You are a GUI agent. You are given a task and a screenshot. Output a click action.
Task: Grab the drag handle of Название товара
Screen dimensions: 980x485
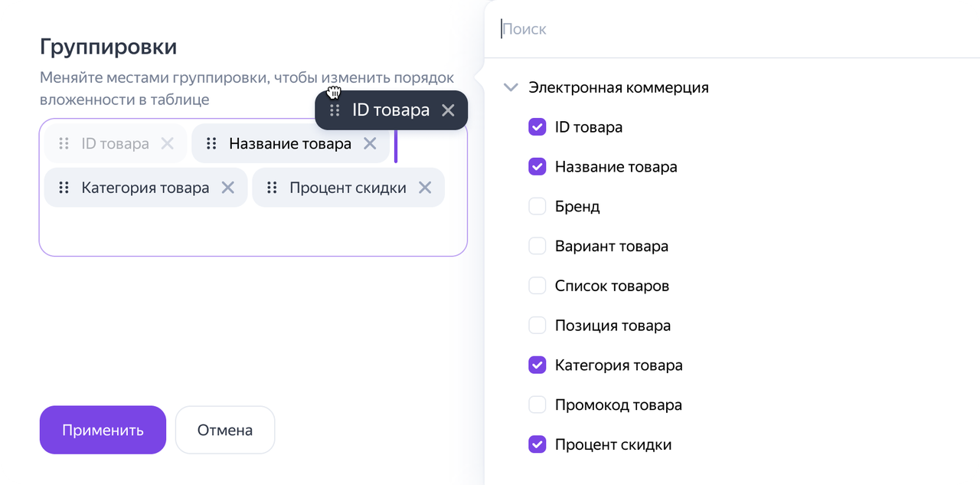click(x=212, y=143)
